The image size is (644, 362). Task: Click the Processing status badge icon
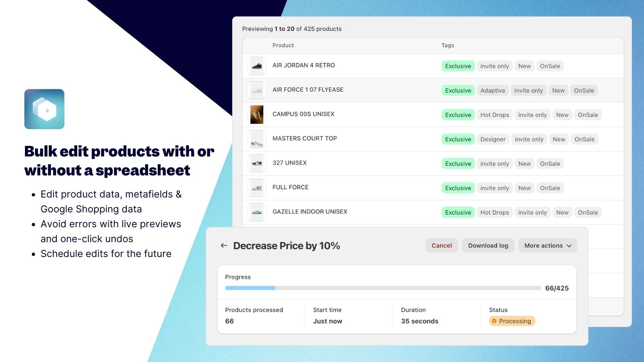[495, 321]
